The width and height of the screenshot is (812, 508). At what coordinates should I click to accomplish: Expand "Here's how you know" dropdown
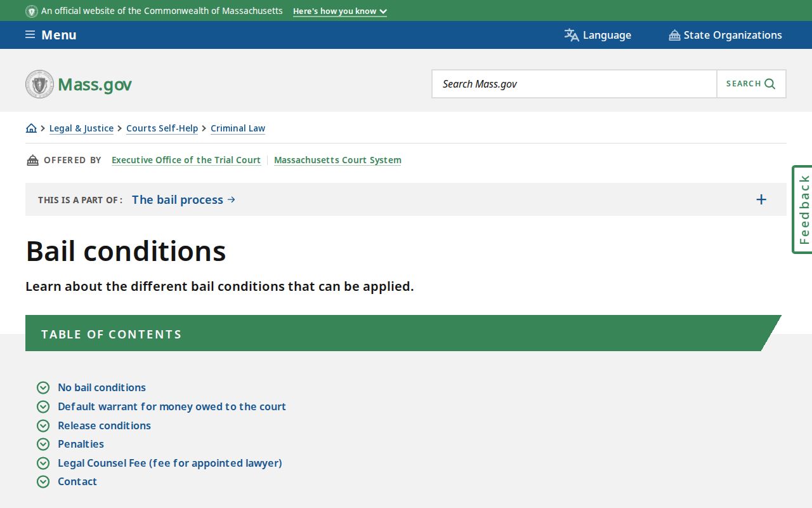[x=340, y=11]
